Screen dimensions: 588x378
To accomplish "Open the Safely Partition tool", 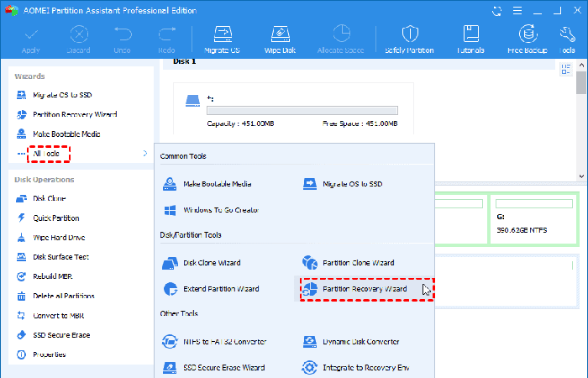I will (x=409, y=39).
